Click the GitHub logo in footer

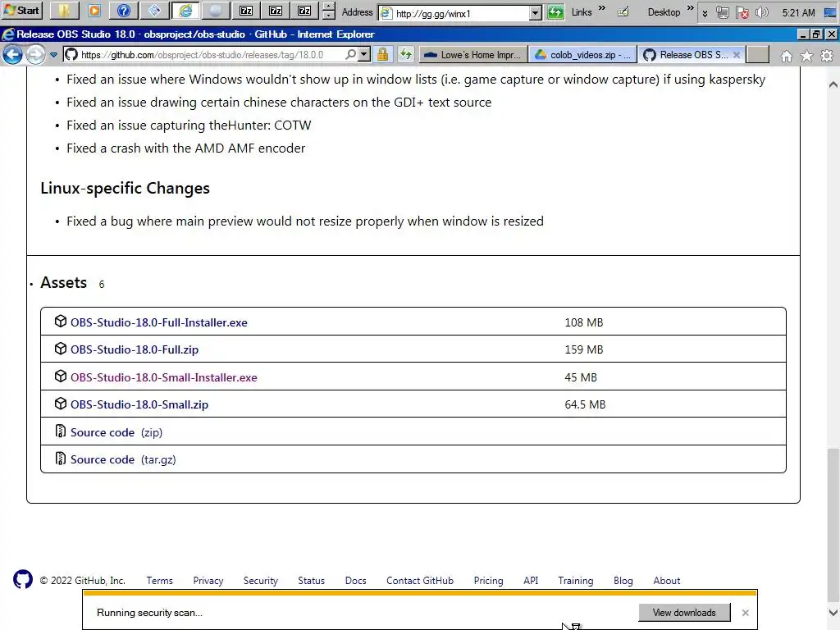pos(22,580)
